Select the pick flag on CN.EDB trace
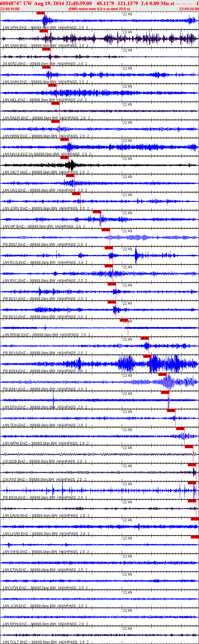Image resolution: width=199 pixels, height=644 pixels. click(189, 447)
